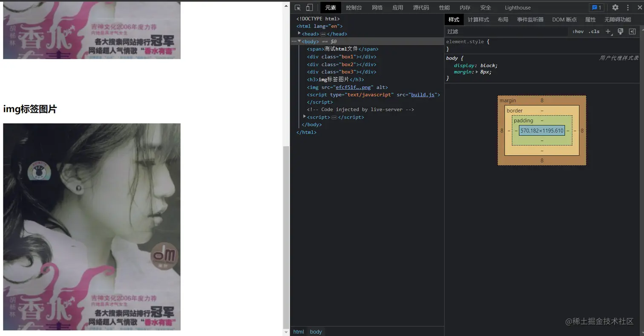Select the 样式 (Styles) sub-tab

tap(454, 20)
